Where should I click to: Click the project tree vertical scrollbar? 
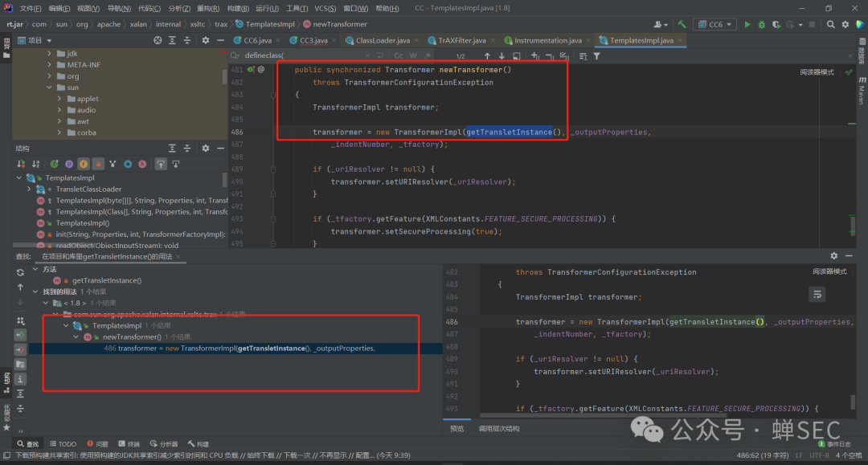pyautogui.click(x=224, y=76)
